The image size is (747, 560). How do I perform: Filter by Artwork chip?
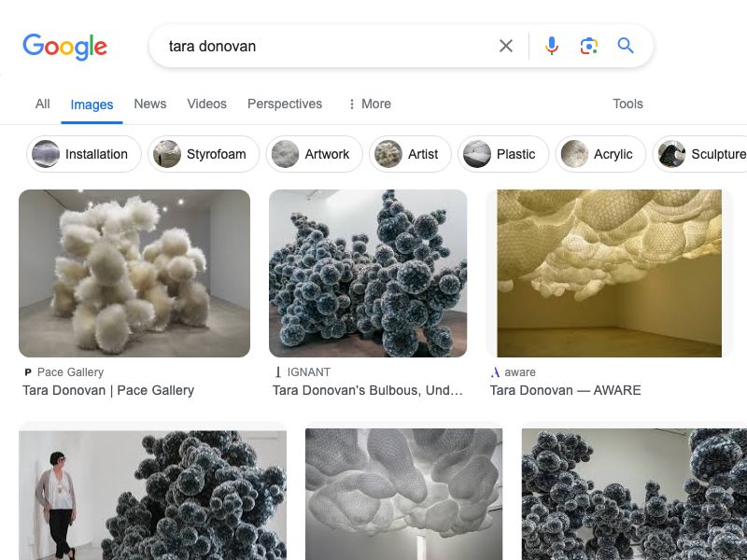point(315,154)
